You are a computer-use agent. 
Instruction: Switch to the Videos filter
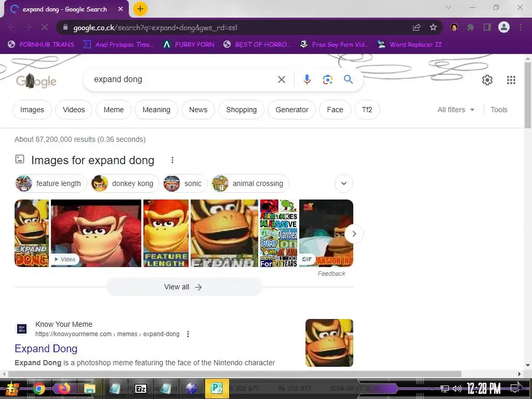point(74,110)
